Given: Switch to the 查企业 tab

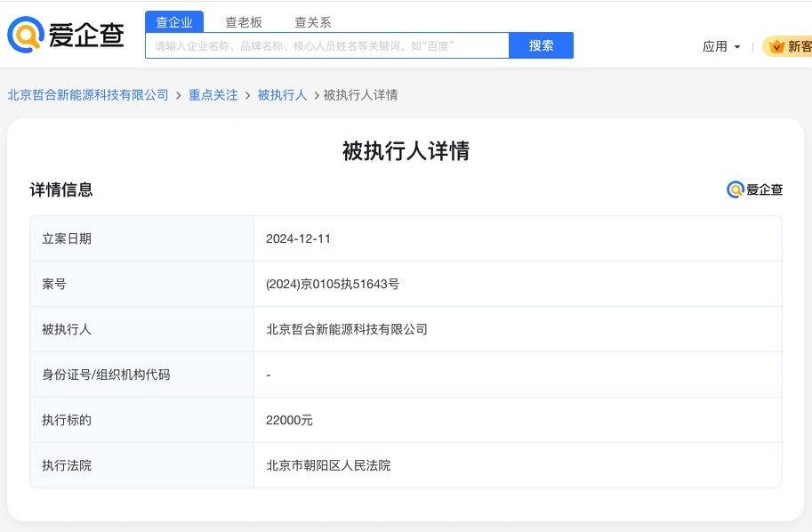Looking at the screenshot, I should click(174, 22).
